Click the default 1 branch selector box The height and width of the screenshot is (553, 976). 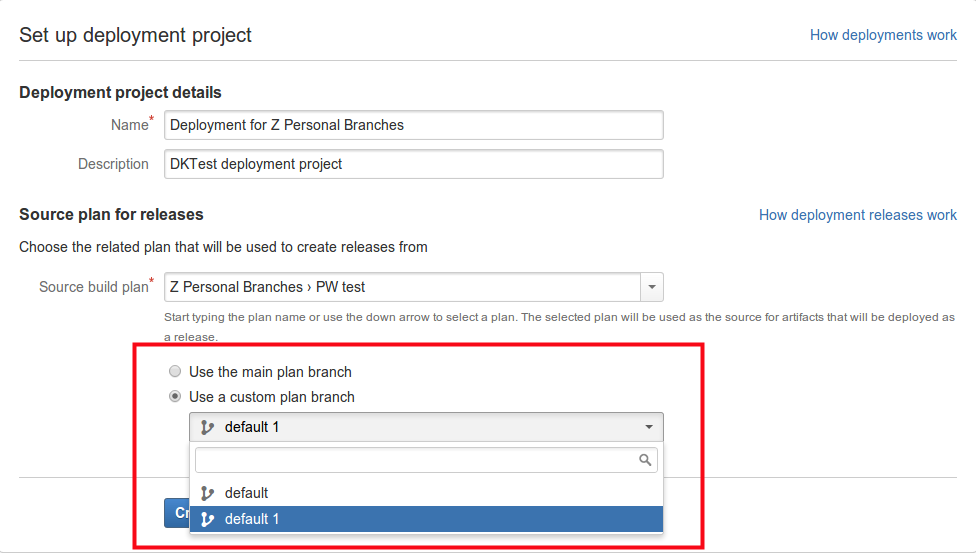426,427
